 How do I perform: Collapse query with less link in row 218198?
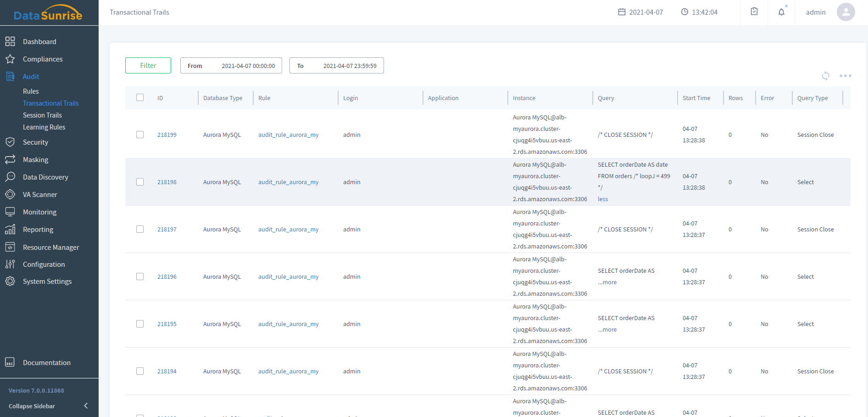[603, 199]
